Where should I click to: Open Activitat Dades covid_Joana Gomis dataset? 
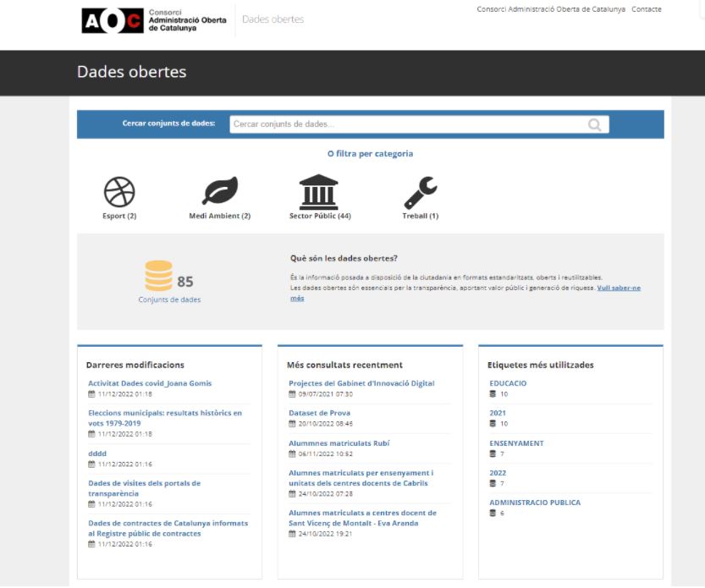(x=150, y=383)
